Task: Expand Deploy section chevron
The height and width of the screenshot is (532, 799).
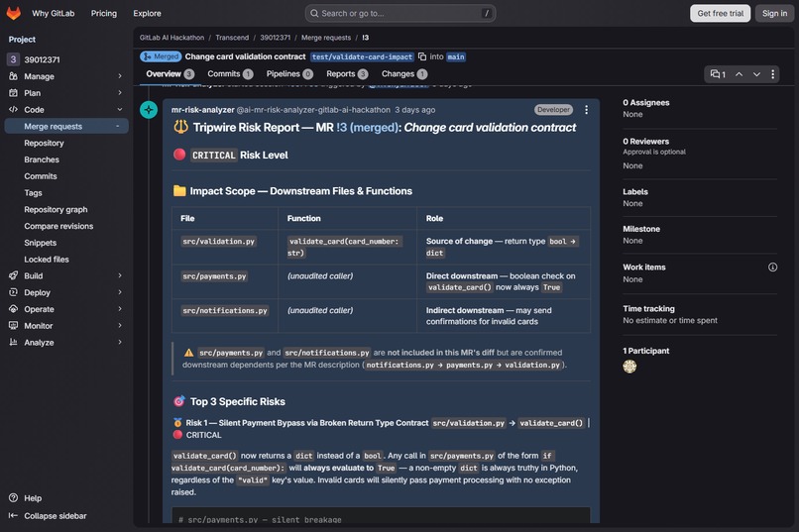Action: pos(120,292)
